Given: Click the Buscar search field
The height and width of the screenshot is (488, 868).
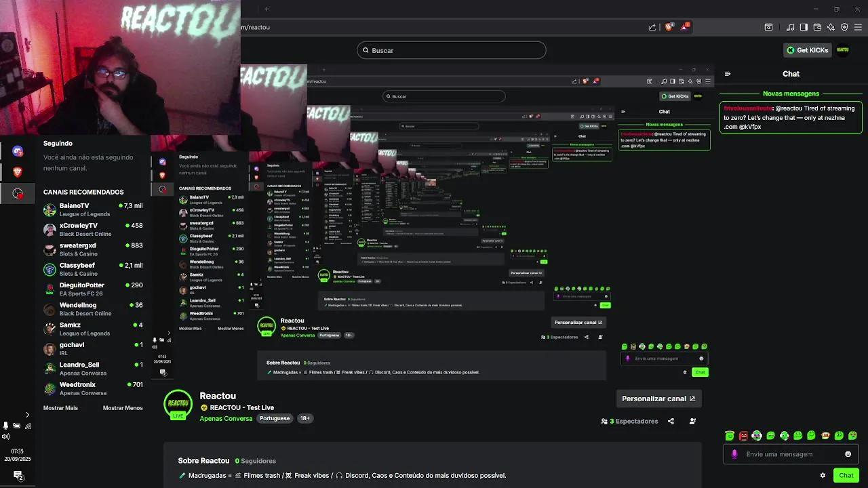Looking at the screenshot, I should tap(451, 50).
